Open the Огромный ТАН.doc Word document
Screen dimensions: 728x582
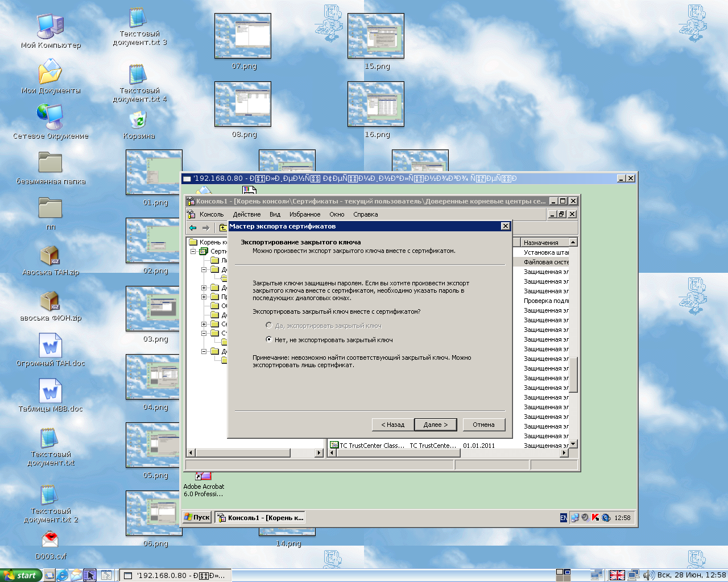tap(50, 346)
